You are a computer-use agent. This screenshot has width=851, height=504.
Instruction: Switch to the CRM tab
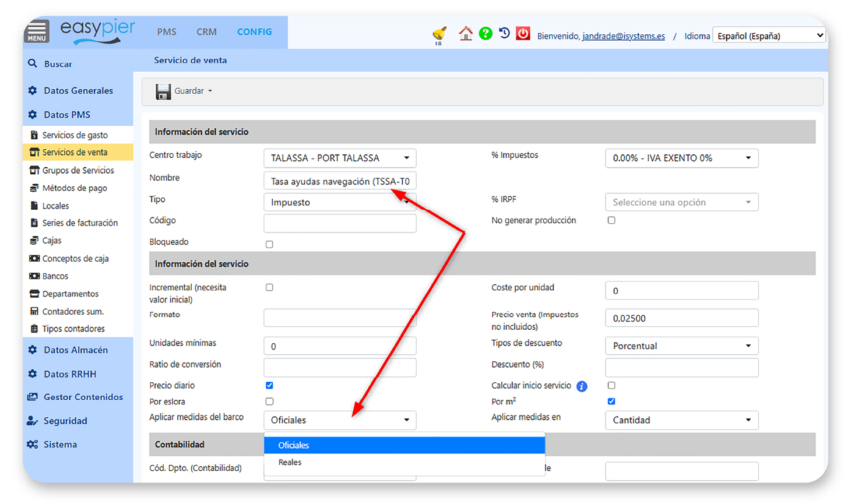pos(206,32)
